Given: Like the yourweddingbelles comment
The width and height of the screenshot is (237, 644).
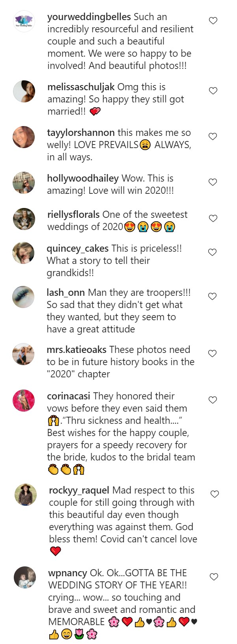Looking at the screenshot, I should [x=213, y=20].
